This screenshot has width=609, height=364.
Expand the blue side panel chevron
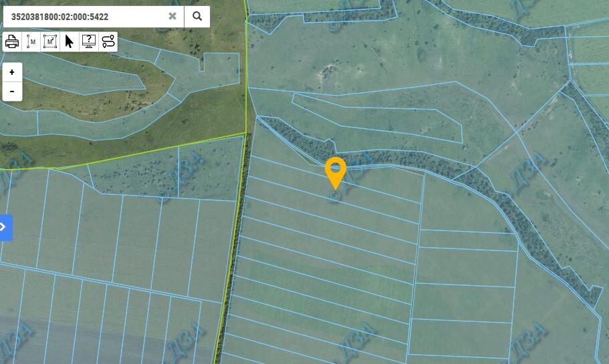(5, 227)
